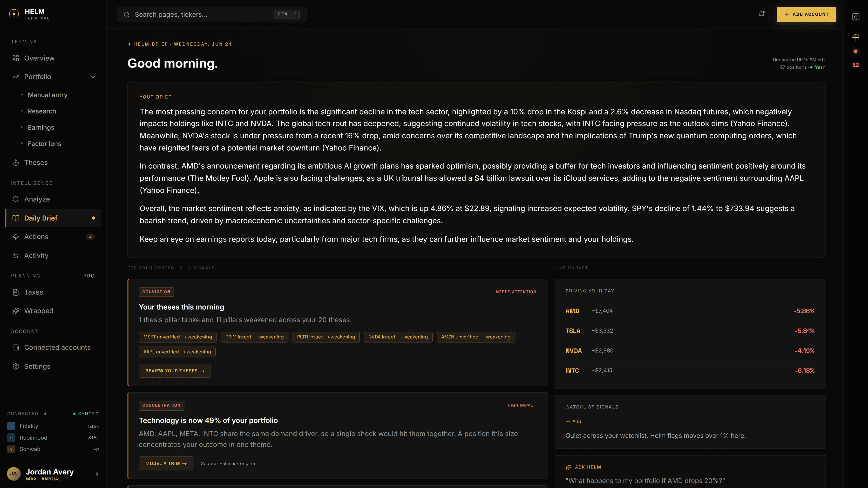Viewport: 868px width, 488px height.
Task: Click the Add Account button
Action: [806, 14]
